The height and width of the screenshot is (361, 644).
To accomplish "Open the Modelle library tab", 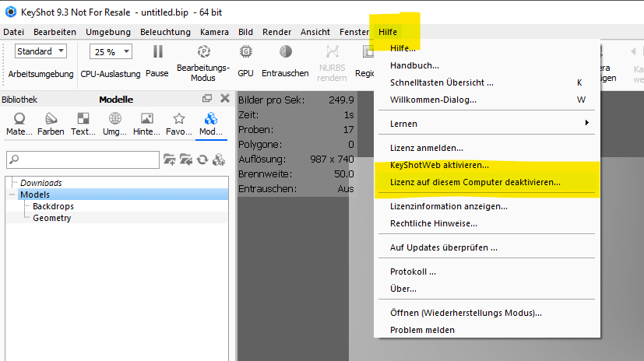I will (x=211, y=124).
